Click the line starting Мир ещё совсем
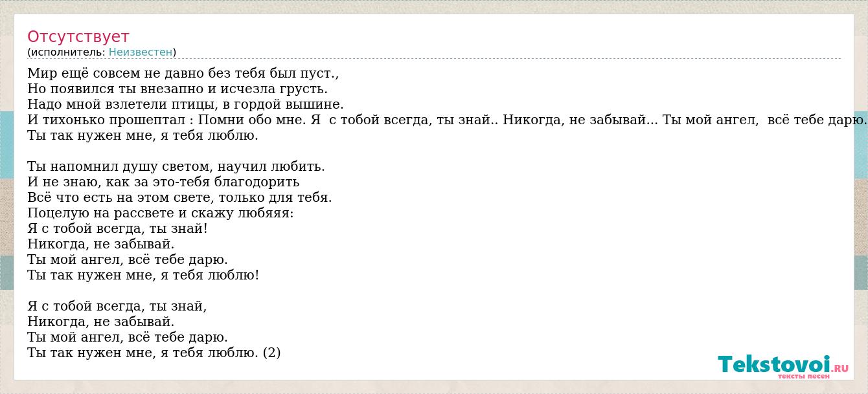This screenshot has width=868, height=394. pos(183,73)
